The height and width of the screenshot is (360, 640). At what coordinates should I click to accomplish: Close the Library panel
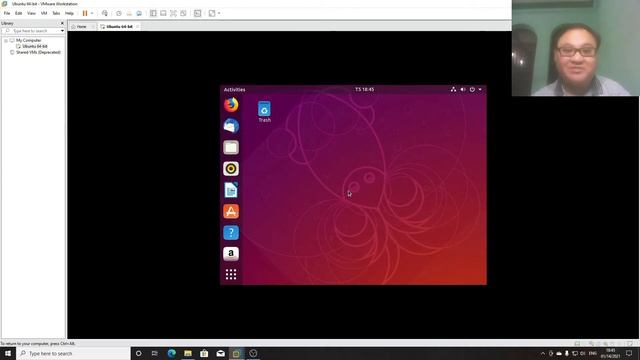[x=62, y=23]
